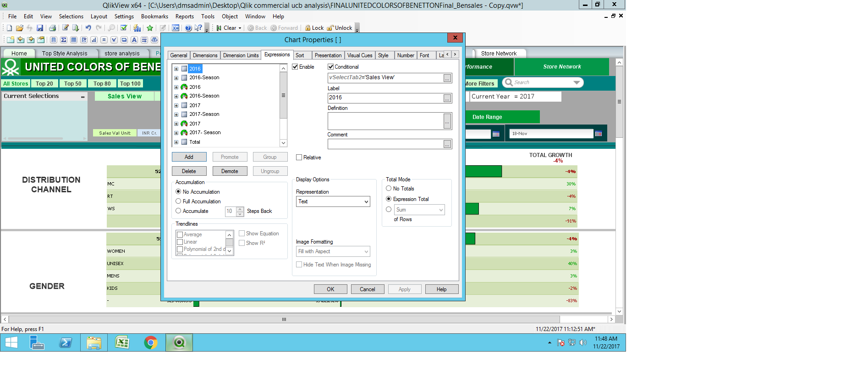Open the Quick Chart wizard icon
Viewport: 868px width, 391px height.
click(137, 28)
